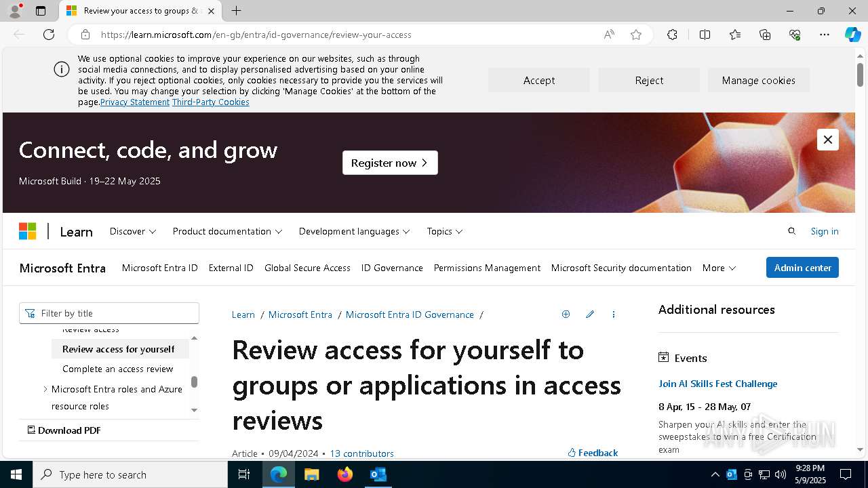Click the volume speaker tray icon
Image resolution: width=868 pixels, height=488 pixels.
tap(781, 474)
